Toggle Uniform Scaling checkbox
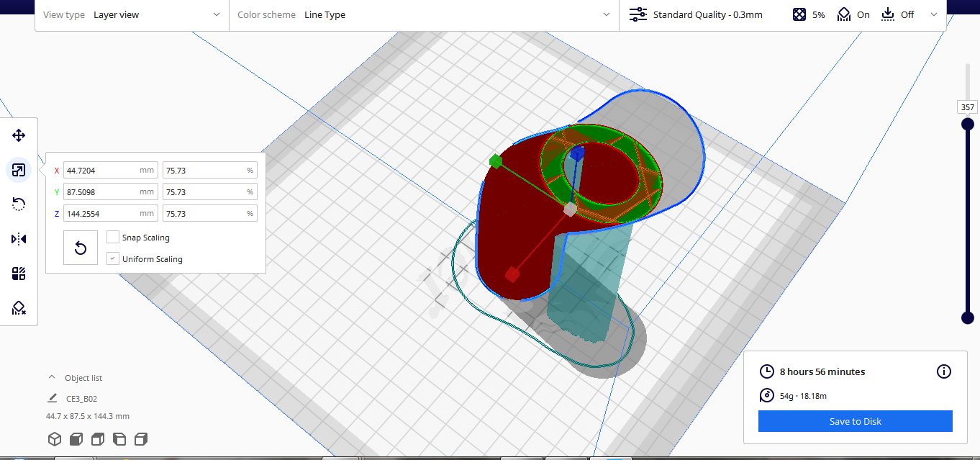 click(113, 258)
